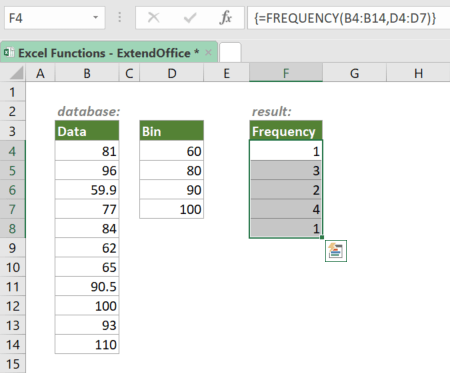Click the Bin header cell
The height and width of the screenshot is (373, 450).
pos(172,131)
